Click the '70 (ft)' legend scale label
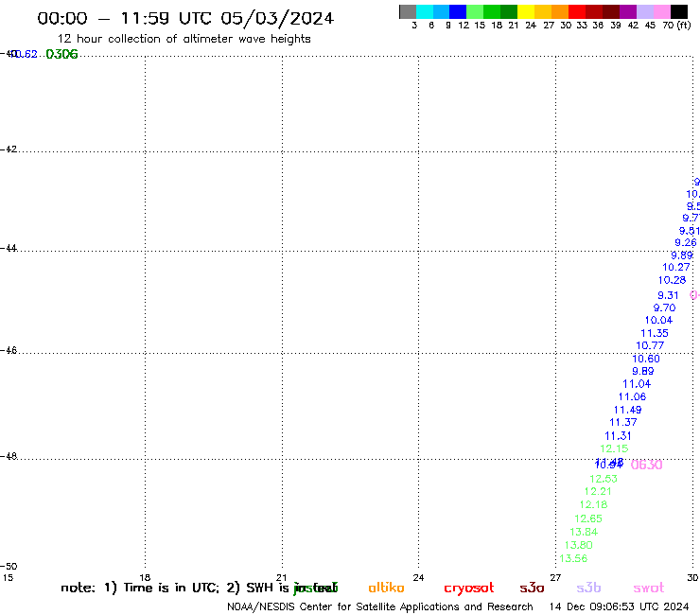700x615 pixels. pyautogui.click(x=676, y=26)
